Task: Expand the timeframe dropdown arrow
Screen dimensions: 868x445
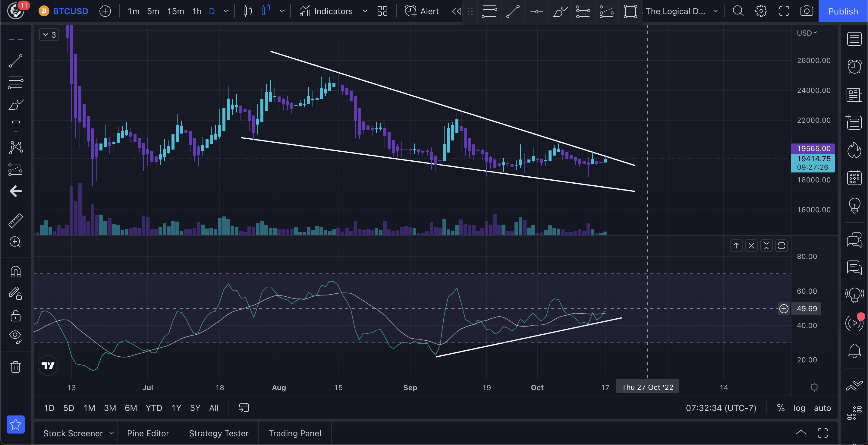Action: tap(226, 11)
